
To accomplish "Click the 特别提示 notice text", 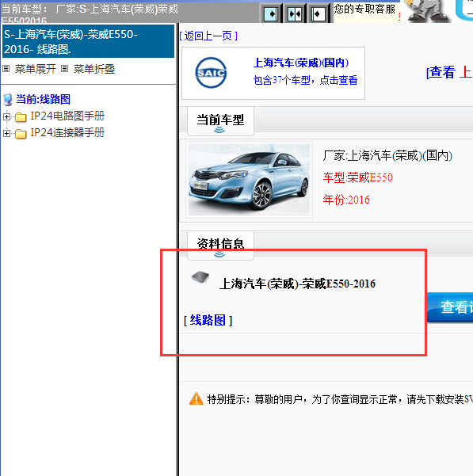I will 340,399.
